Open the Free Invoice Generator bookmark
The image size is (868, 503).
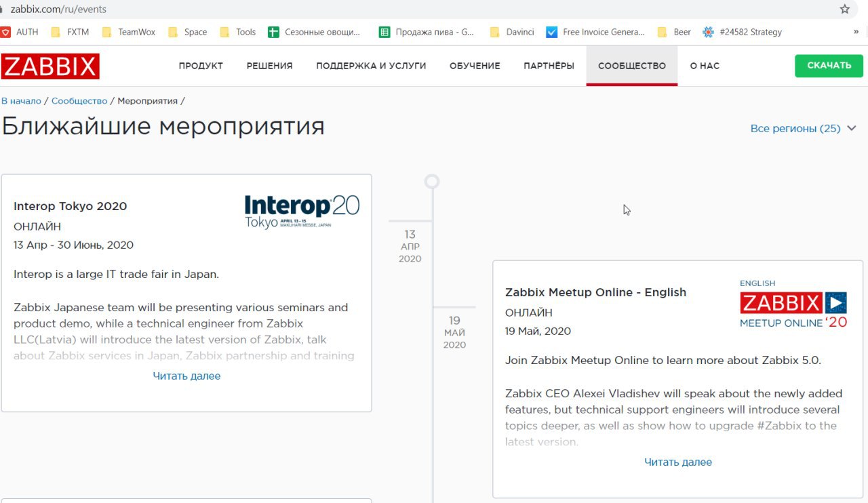click(596, 32)
